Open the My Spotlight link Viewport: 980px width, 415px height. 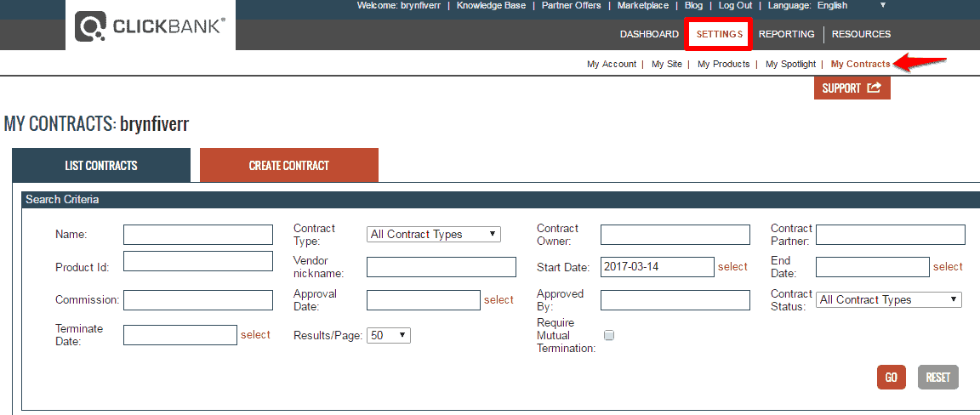click(x=790, y=64)
